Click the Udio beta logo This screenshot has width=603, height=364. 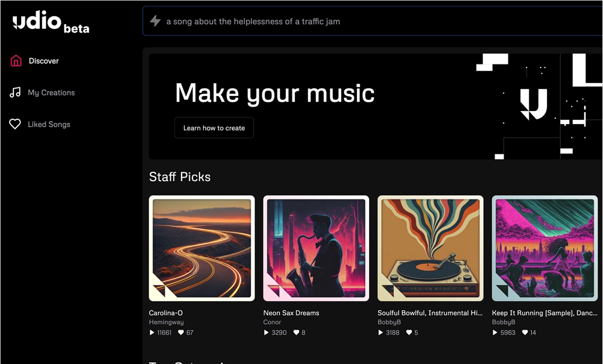pyautogui.click(x=51, y=23)
